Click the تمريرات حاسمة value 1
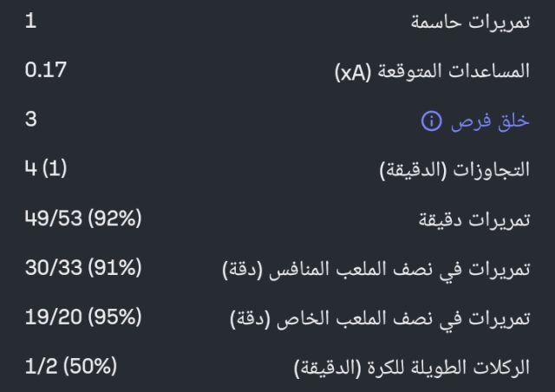Image resolution: width=555 pixels, height=392 pixels. coord(30,21)
